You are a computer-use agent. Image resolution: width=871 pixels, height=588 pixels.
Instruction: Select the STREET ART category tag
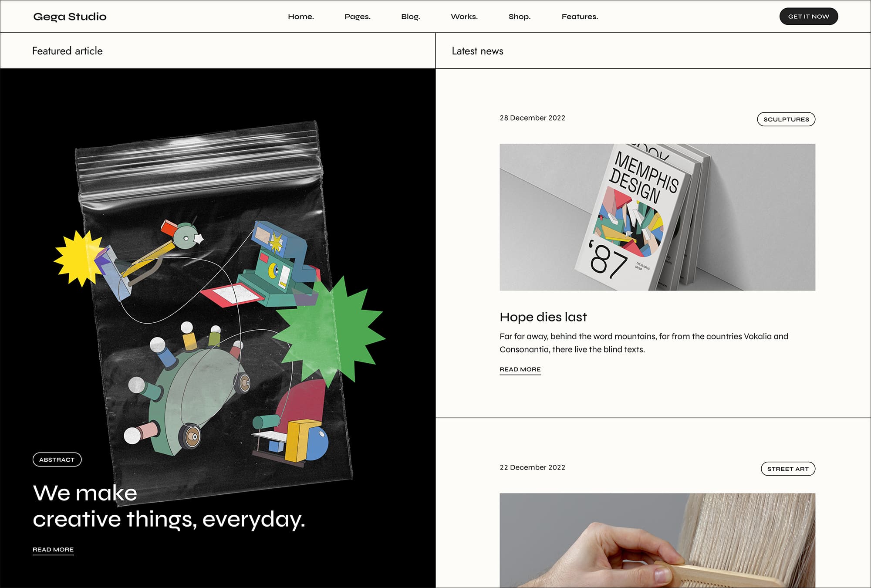pyautogui.click(x=788, y=469)
